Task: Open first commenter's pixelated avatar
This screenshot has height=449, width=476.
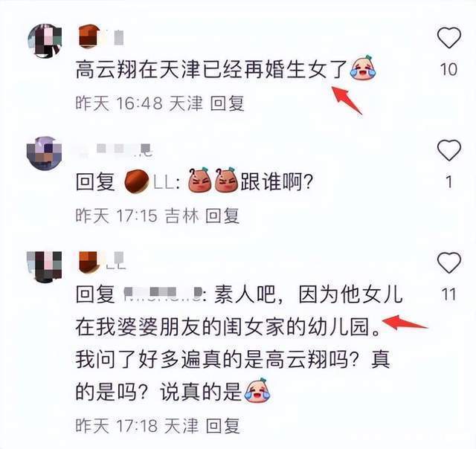Action: click(45, 41)
